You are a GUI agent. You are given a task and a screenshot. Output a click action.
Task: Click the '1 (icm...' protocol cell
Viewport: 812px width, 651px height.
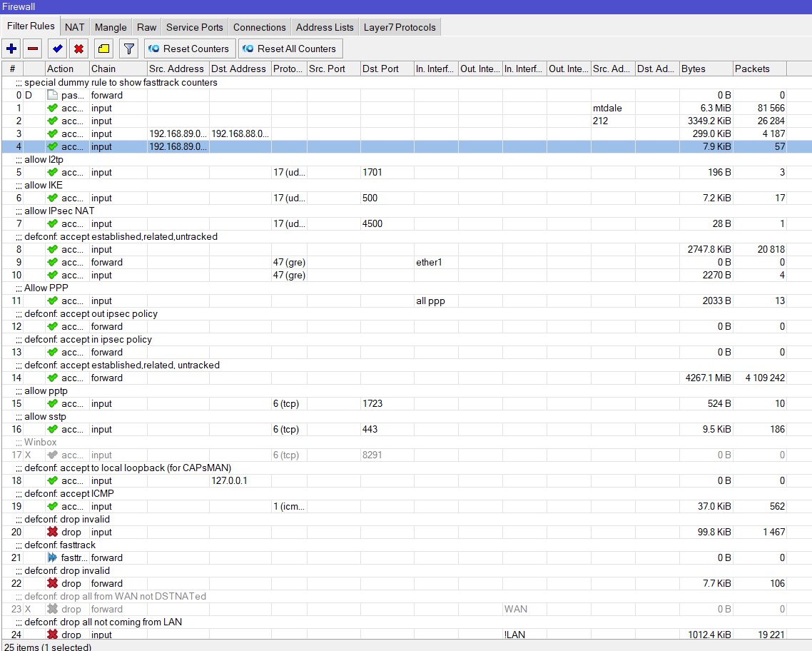point(289,507)
